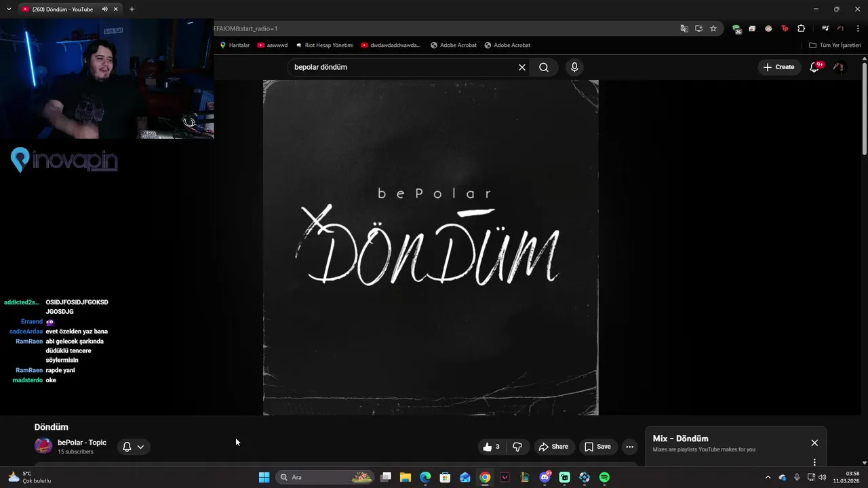Image resolution: width=868 pixels, height=488 pixels.
Task: Close the Döndüm tab
Action: tap(116, 9)
